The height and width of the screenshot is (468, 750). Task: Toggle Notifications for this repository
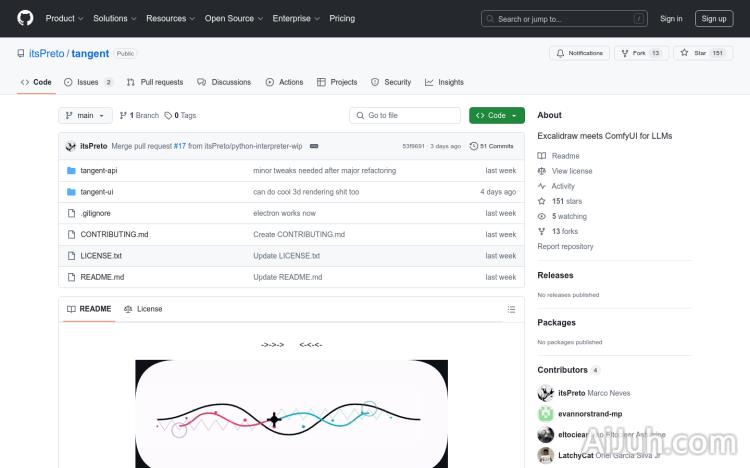point(579,53)
